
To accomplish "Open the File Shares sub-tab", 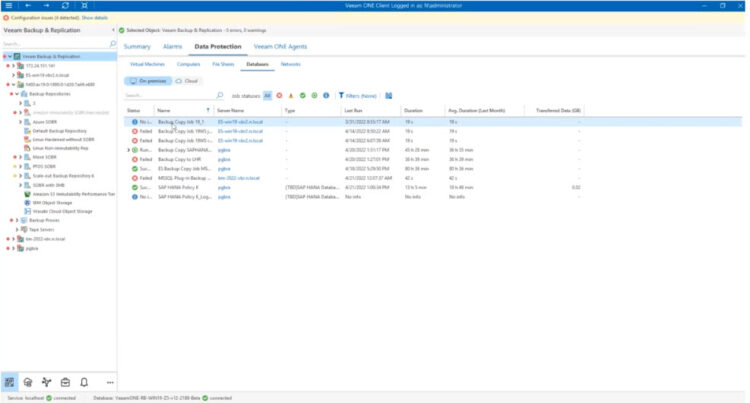I will (x=223, y=64).
